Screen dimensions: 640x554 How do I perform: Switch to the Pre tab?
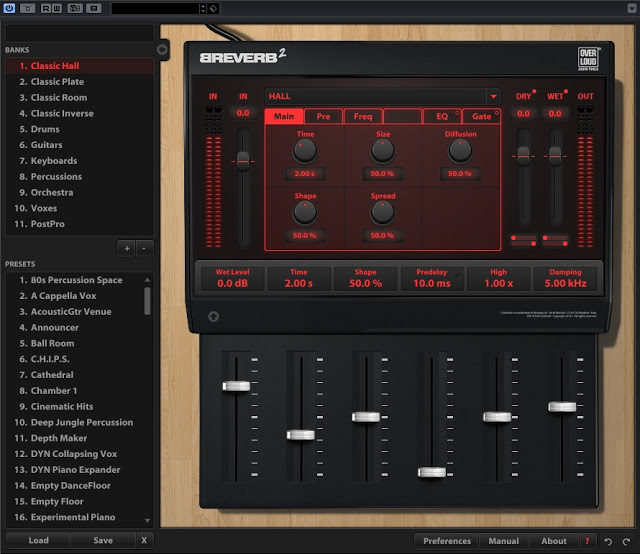tap(323, 117)
